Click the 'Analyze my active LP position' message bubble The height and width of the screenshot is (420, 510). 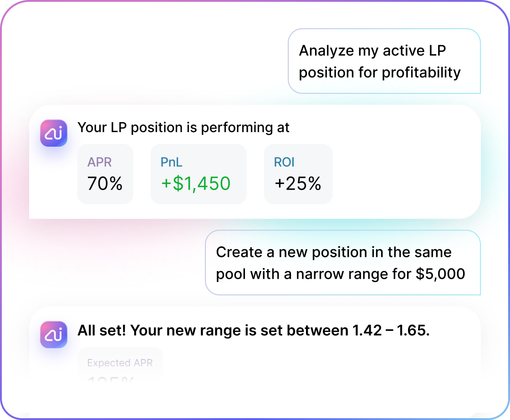(x=384, y=61)
